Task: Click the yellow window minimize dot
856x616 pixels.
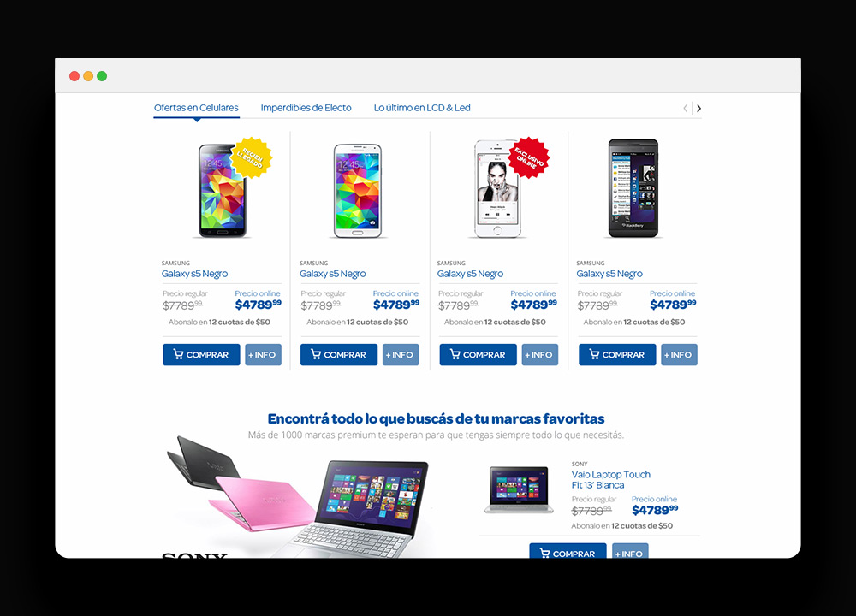Action: pos(88,76)
